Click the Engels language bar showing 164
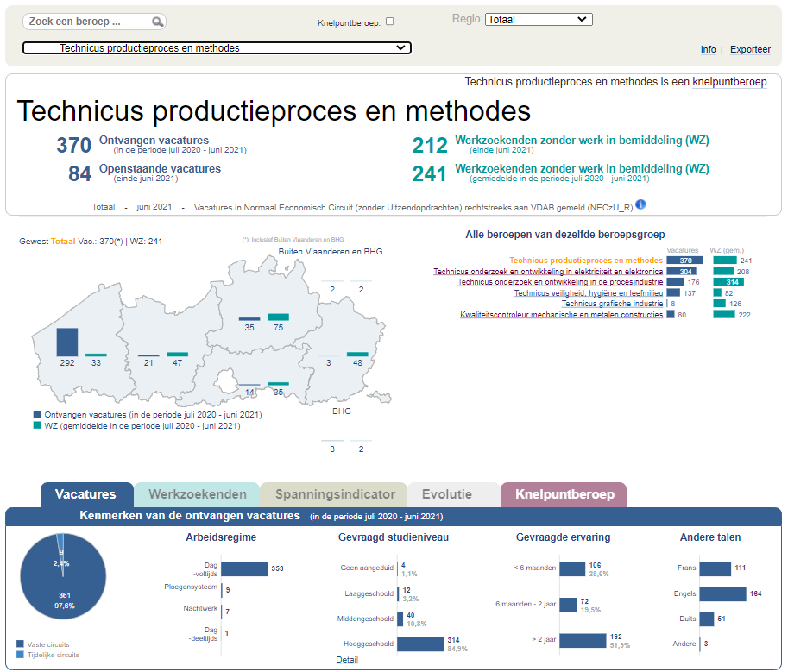 (x=722, y=593)
